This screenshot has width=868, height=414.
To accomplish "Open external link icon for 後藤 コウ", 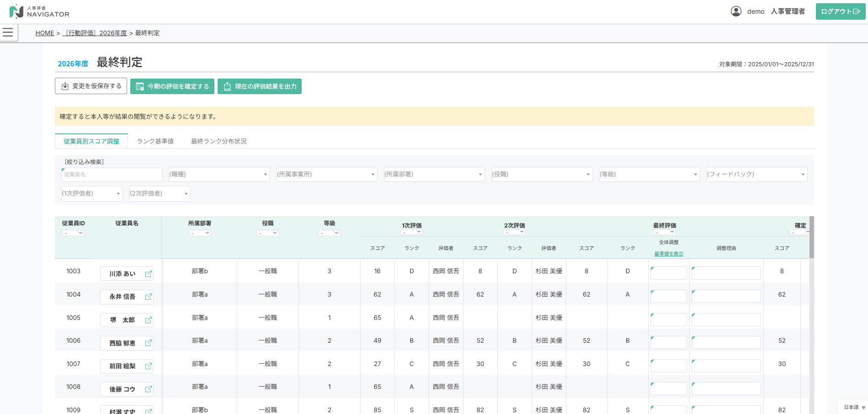I will [x=148, y=389].
